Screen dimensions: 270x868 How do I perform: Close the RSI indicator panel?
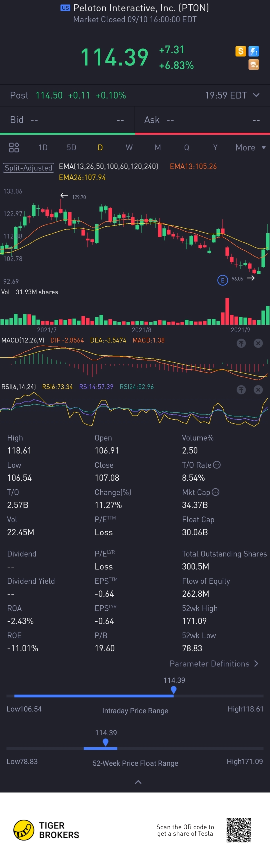pyautogui.click(x=258, y=389)
